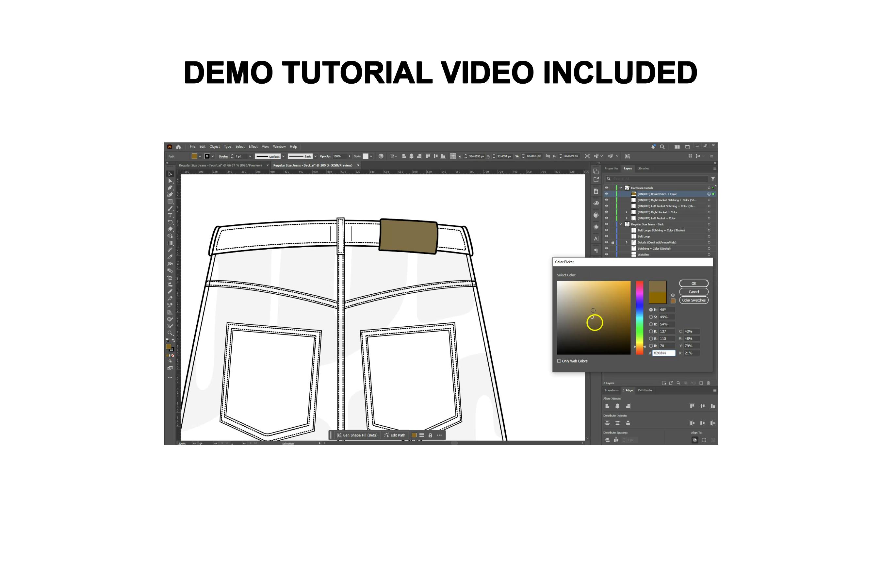Select the Type tool
Viewport: 882px width, 588px height.
coord(170,215)
